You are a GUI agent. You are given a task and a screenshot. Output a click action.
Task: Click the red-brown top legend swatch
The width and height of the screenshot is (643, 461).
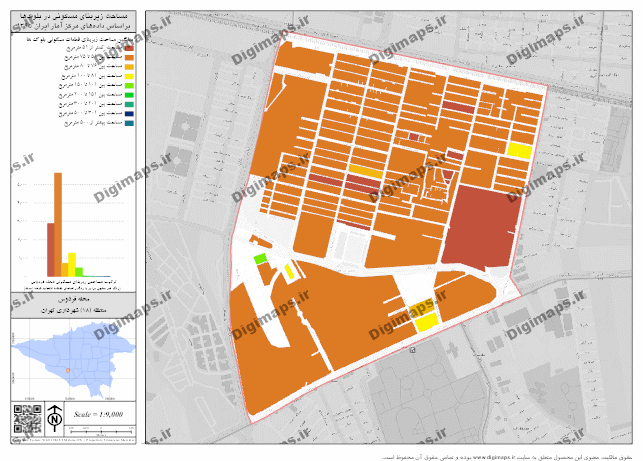point(129,48)
